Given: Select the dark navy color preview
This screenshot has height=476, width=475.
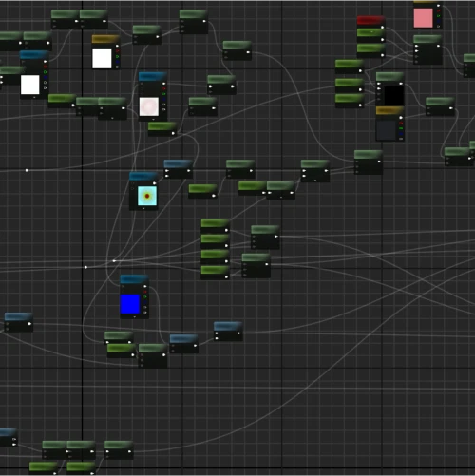Looking at the screenshot, I should pyautogui.click(x=387, y=130).
